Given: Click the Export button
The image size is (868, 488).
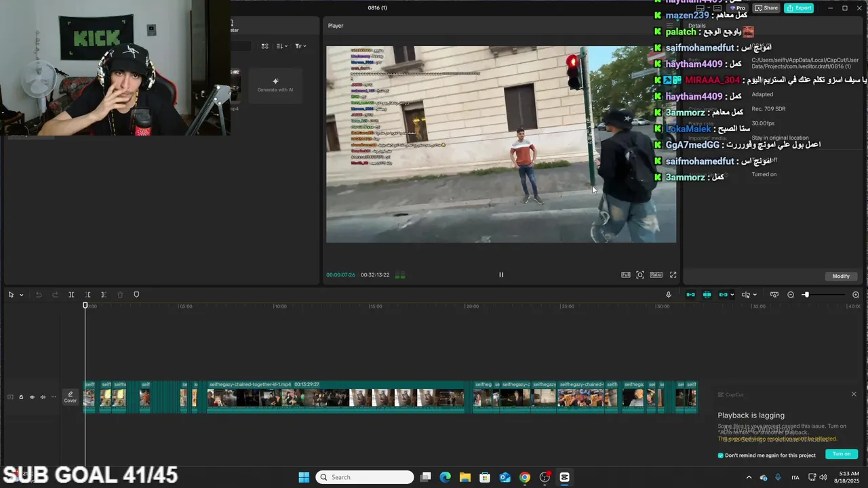Looking at the screenshot, I should pos(799,8).
